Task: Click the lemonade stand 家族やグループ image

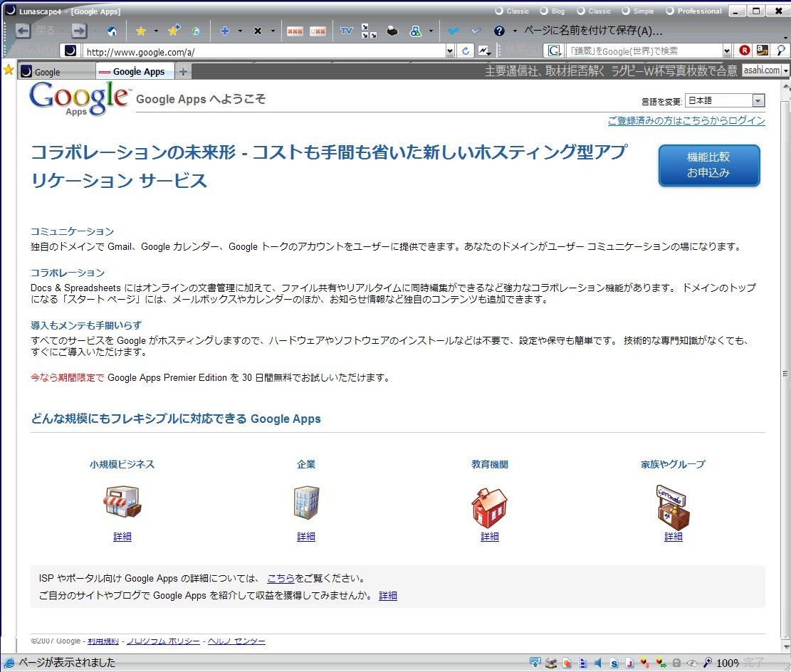Action: (x=672, y=507)
